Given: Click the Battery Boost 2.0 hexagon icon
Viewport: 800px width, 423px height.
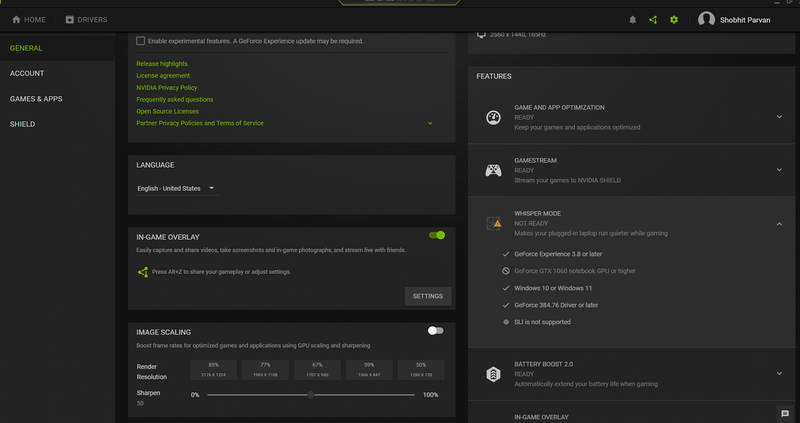Looking at the screenshot, I should [x=493, y=374].
